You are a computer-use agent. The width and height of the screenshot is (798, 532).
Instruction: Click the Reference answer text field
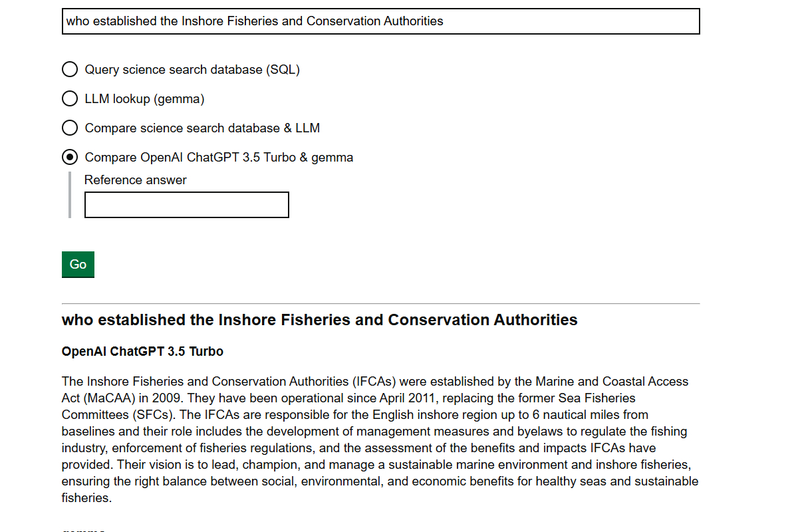click(x=186, y=205)
